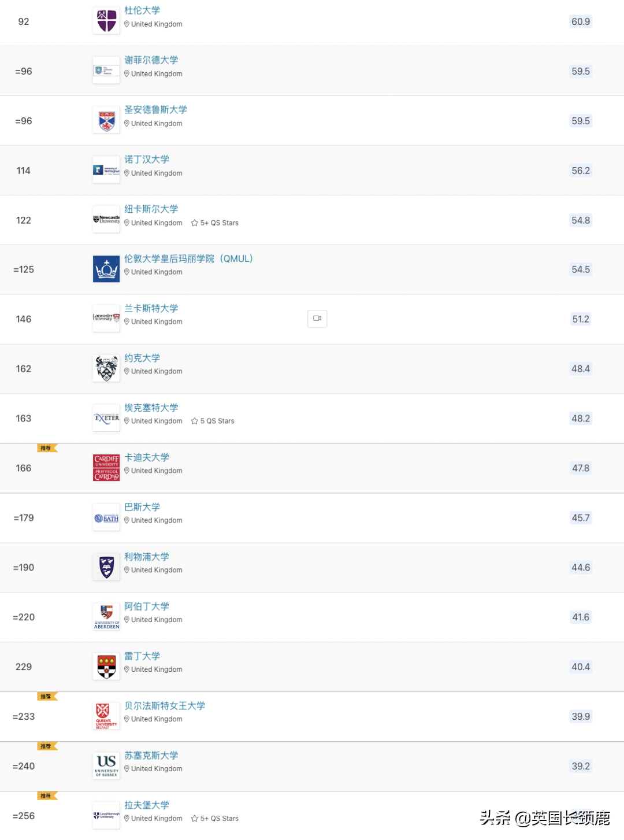The image size is (624, 840).
Task: Click the 5 QS Stars badge for Exeter
Action: (x=213, y=421)
